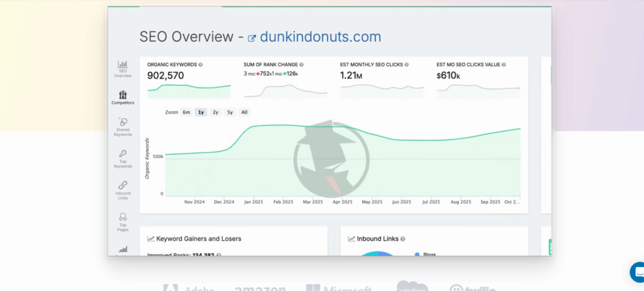The image size is (644, 291).
Task: Click the Zoom label above chart
Action: 172,112
